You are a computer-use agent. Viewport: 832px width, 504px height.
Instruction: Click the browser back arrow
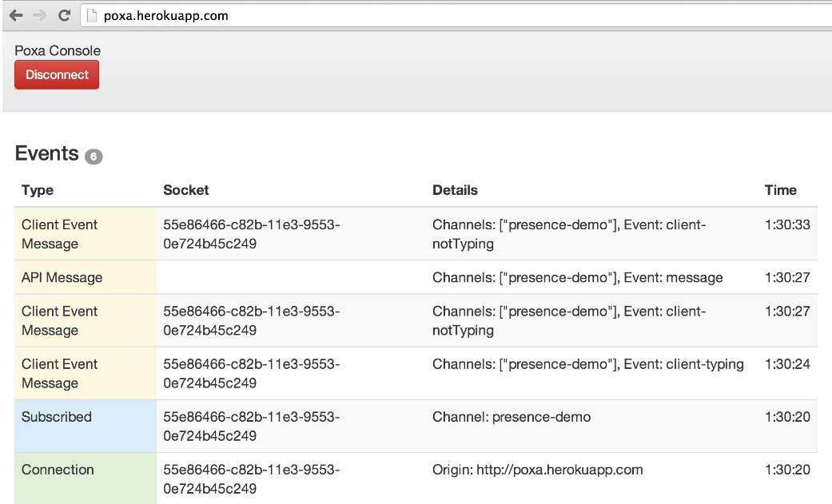pyautogui.click(x=17, y=16)
